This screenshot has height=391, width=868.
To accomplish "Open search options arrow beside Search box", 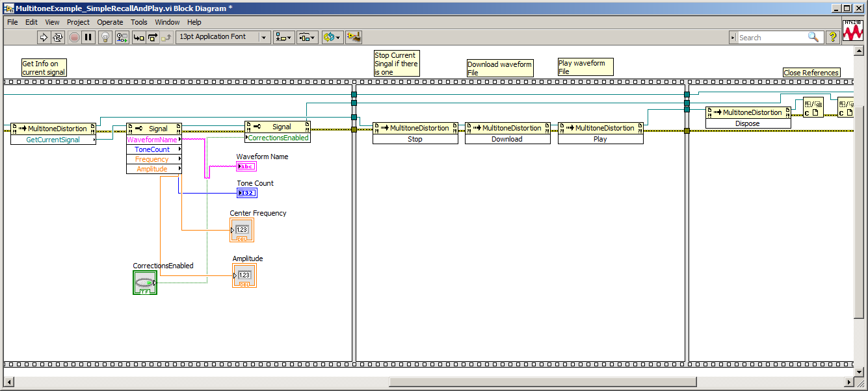I will coord(733,38).
